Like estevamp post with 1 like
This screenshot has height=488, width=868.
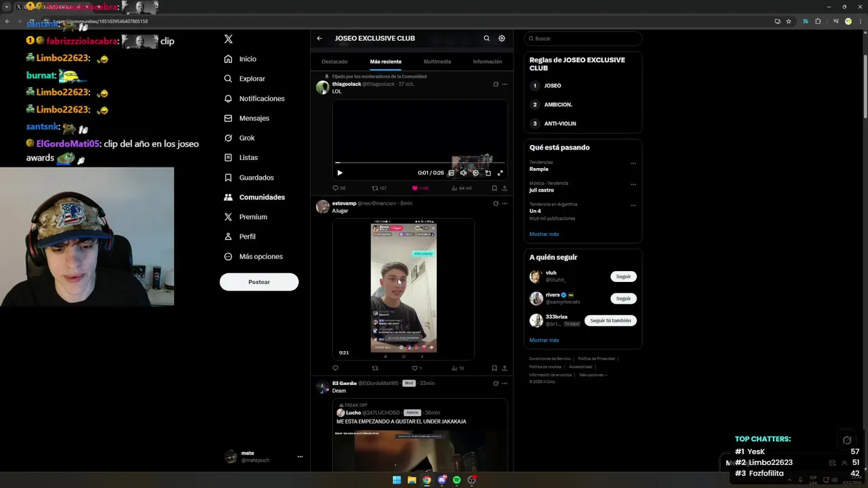tap(416, 368)
